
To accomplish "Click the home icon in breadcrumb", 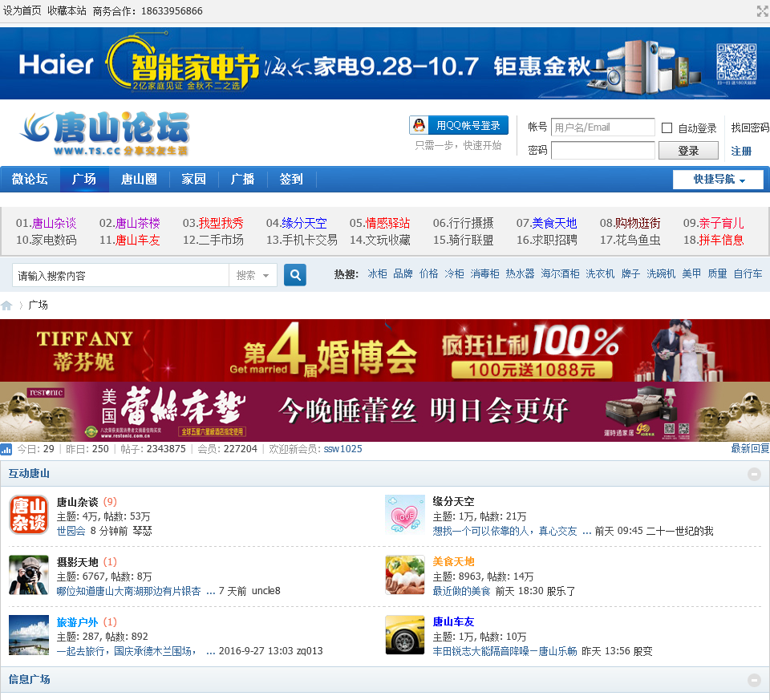I will [x=6, y=305].
